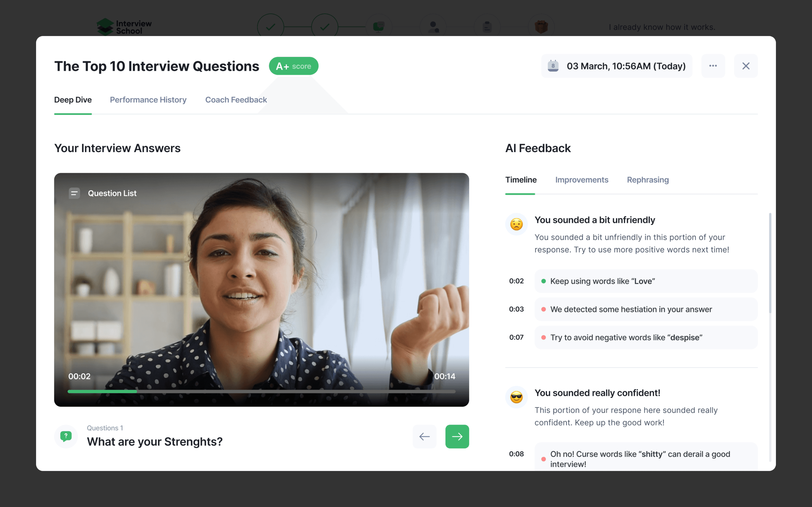Viewport: 812px width, 507px height.
Task: Click the sunglasses emoji icon
Action: click(x=516, y=397)
